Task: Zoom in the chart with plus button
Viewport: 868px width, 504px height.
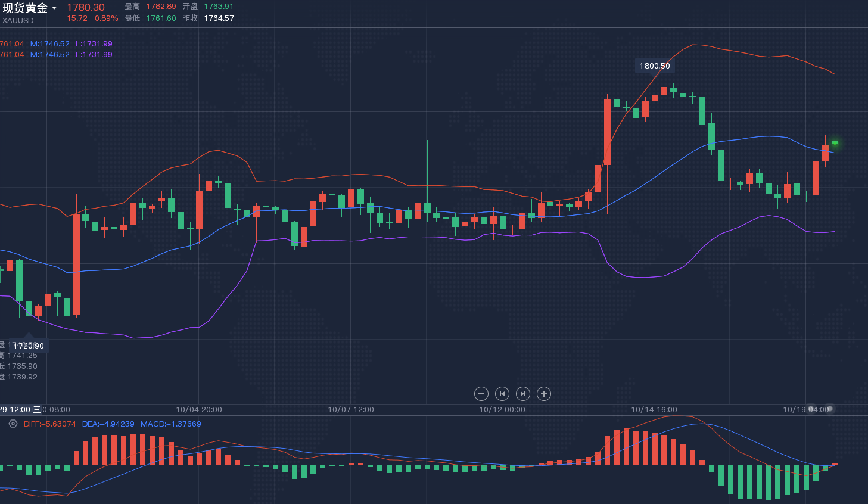Action: (544, 394)
